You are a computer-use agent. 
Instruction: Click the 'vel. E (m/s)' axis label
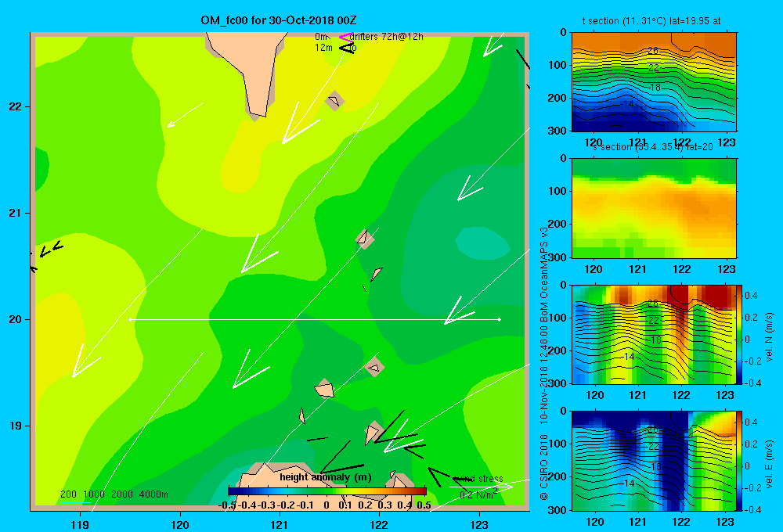tap(769, 464)
